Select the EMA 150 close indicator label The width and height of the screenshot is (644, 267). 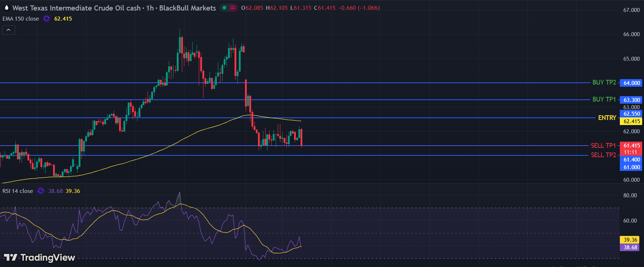21,19
